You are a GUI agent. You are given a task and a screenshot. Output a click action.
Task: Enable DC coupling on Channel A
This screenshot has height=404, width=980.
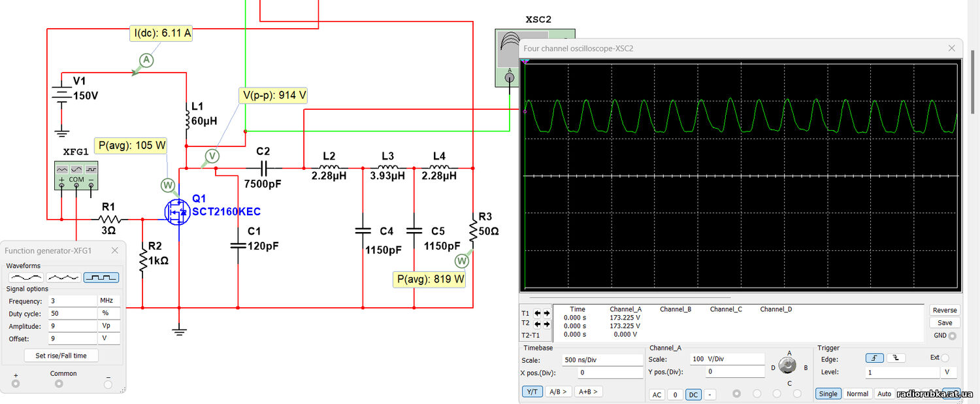coord(693,394)
